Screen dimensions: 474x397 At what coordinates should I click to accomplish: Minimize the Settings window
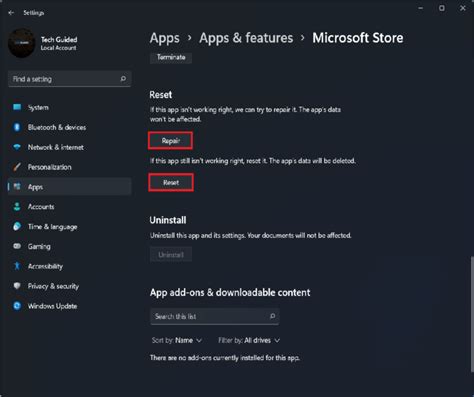point(421,8)
